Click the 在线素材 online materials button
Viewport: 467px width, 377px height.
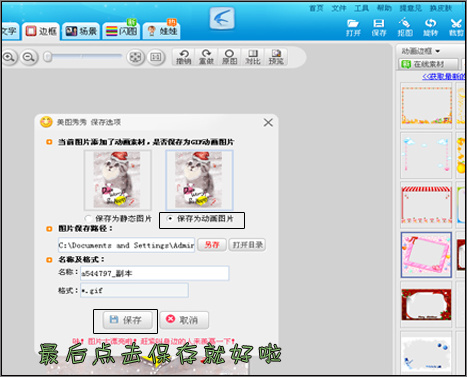click(x=428, y=64)
